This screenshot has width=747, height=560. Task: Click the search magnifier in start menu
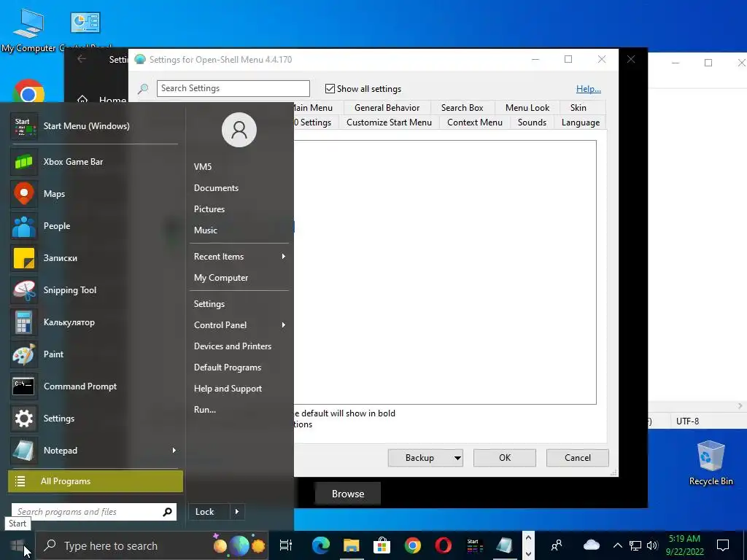pos(167,512)
